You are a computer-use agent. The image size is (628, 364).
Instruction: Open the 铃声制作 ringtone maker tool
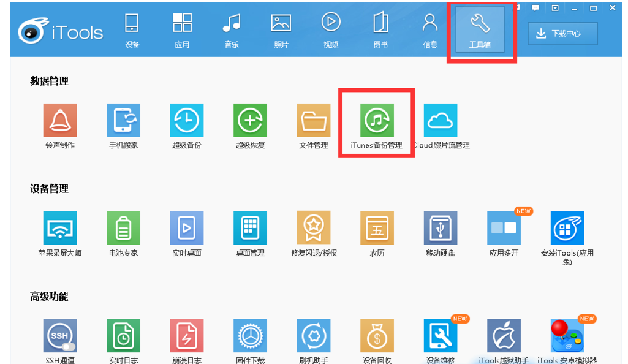60,120
